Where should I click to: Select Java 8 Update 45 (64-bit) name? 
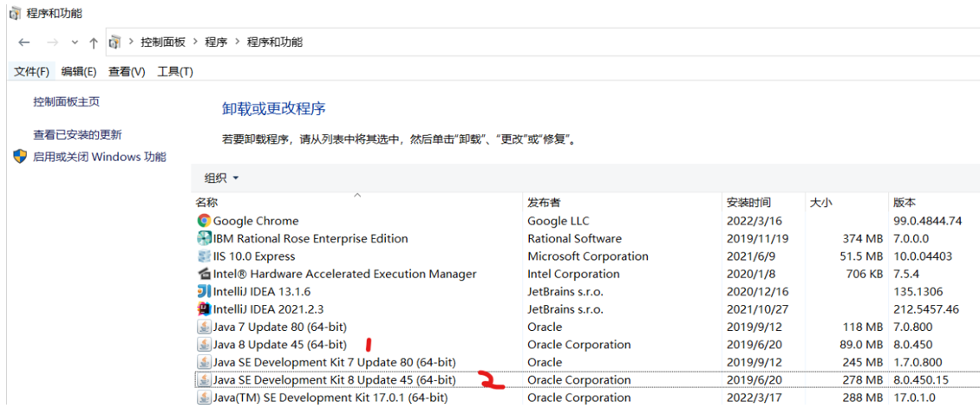click(x=280, y=345)
